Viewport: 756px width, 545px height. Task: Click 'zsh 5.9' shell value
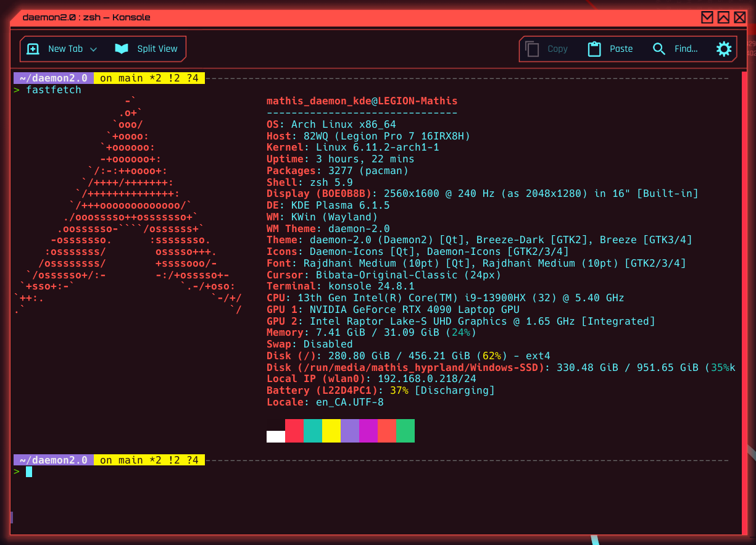(x=331, y=183)
